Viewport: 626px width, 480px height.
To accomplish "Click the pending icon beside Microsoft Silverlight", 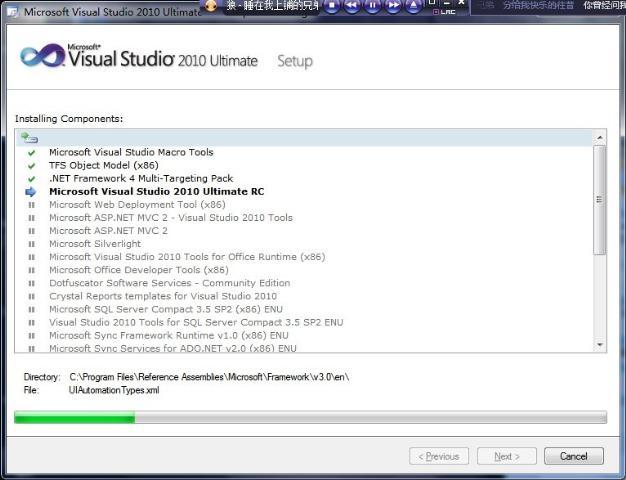I will point(32,244).
